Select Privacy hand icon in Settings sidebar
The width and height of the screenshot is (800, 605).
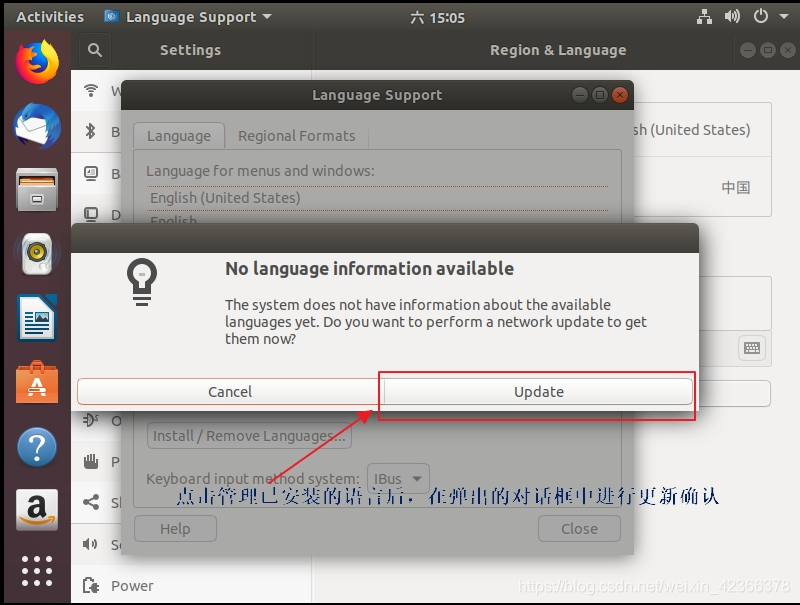[91, 461]
